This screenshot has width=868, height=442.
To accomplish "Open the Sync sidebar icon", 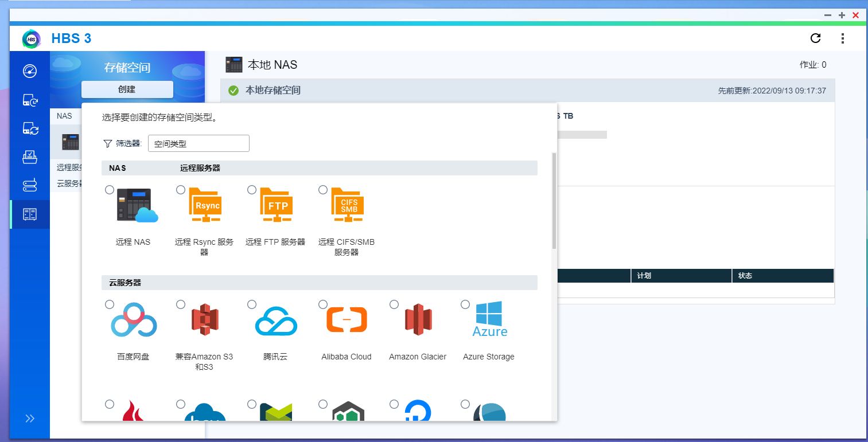I will (x=30, y=128).
